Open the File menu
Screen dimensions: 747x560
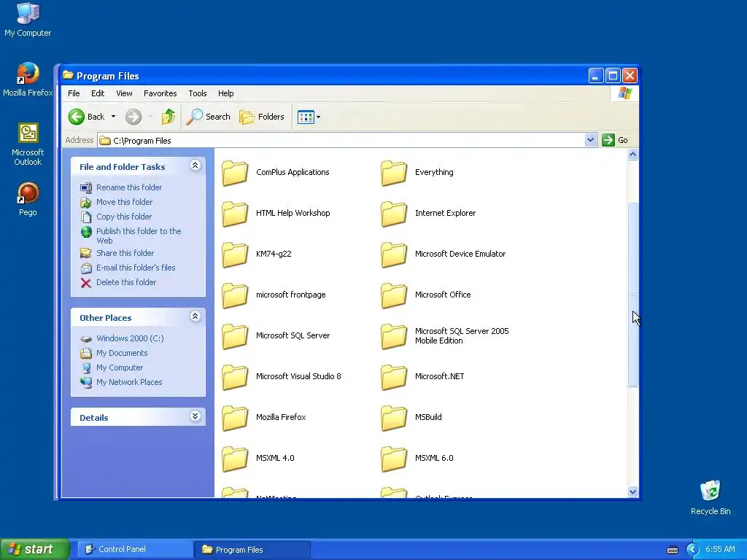click(x=74, y=93)
